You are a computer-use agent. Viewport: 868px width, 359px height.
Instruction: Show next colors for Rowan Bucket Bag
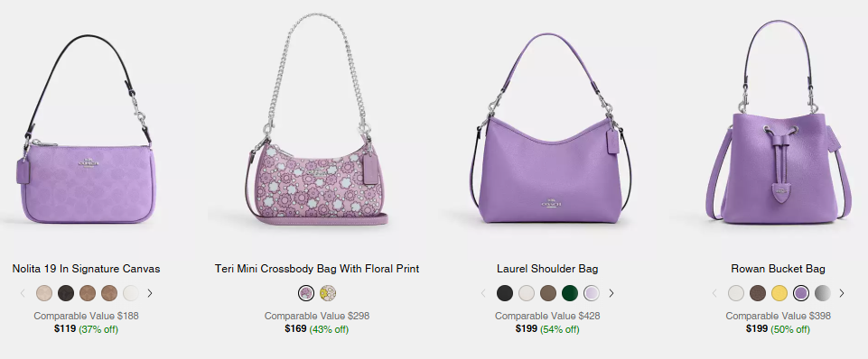click(x=842, y=293)
